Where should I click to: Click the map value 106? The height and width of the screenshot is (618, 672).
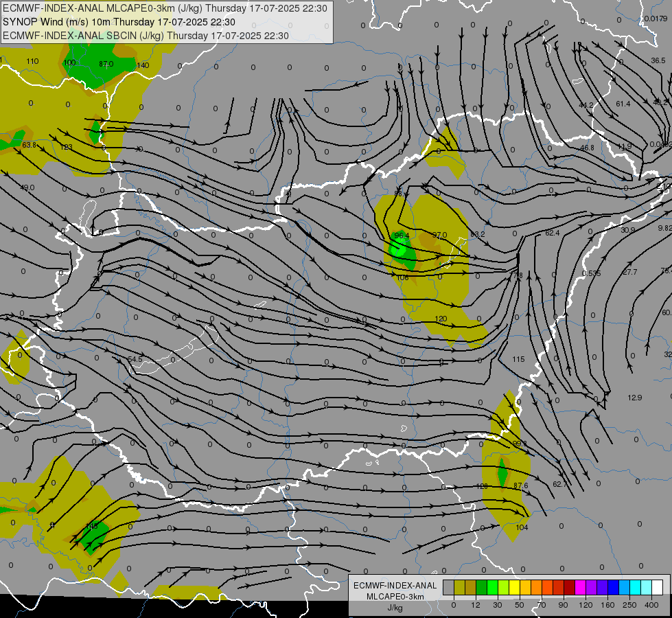[403, 277]
